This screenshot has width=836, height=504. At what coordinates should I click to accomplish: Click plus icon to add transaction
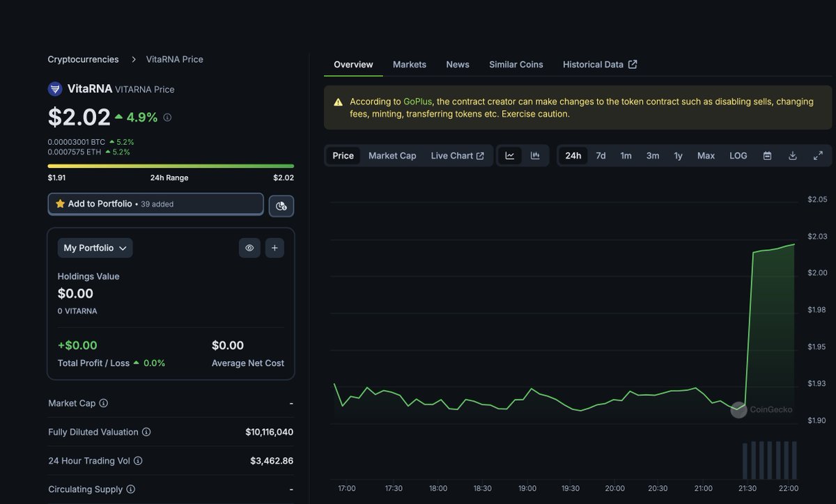click(274, 248)
